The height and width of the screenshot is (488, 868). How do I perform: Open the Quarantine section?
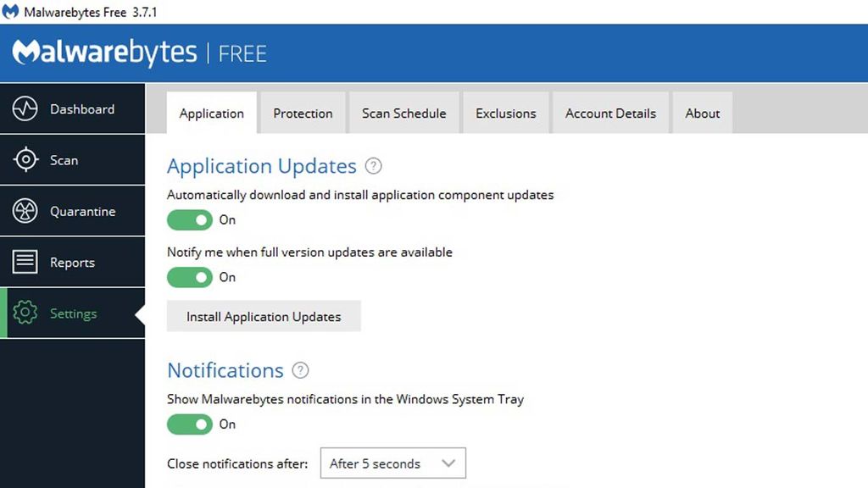[x=72, y=210]
